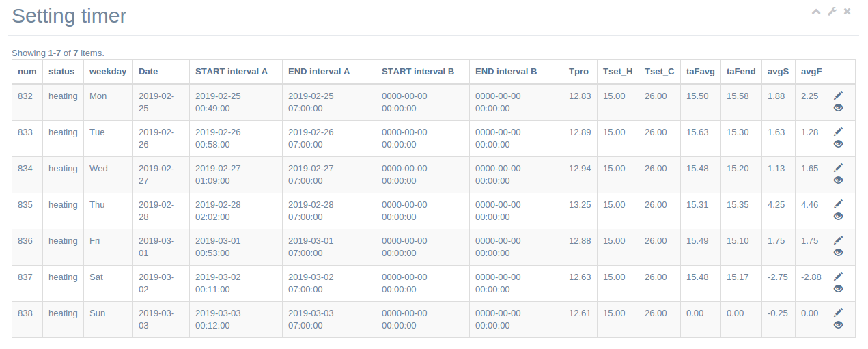The image size is (868, 349).
Task: Click the pencil icon for row 838
Action: (x=839, y=312)
